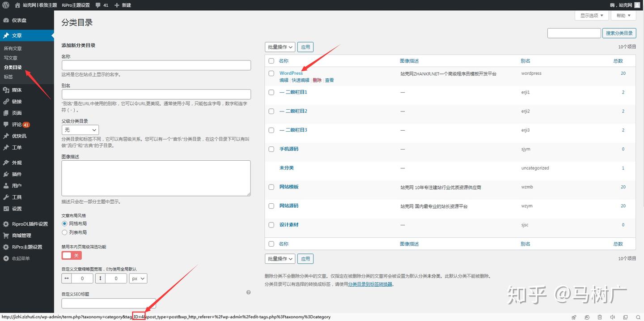Open 工具 tools wrench icon
The width and height of the screenshot is (644, 321).
coord(6,197)
